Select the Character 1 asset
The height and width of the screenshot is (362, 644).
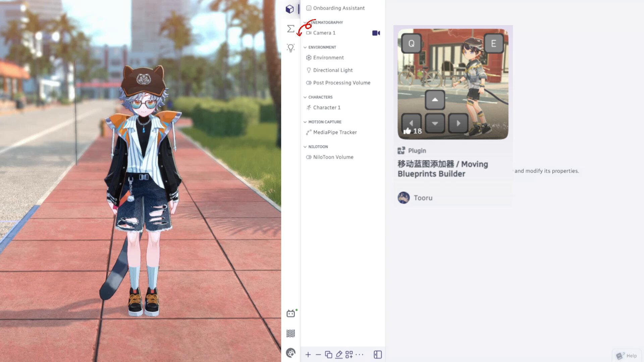343,108
